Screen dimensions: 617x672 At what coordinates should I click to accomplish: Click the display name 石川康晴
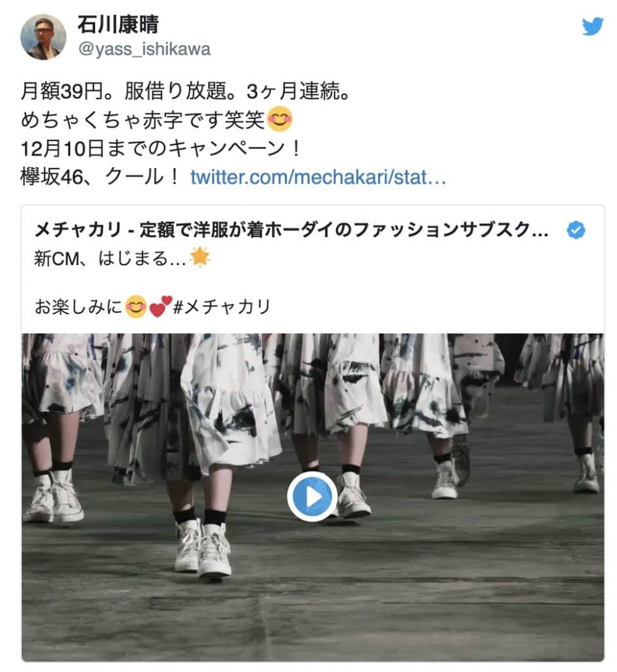tap(118, 24)
